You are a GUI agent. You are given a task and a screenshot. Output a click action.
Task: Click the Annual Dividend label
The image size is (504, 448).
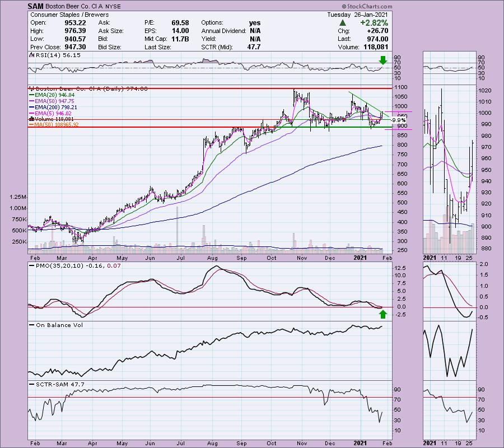pyautogui.click(x=223, y=31)
